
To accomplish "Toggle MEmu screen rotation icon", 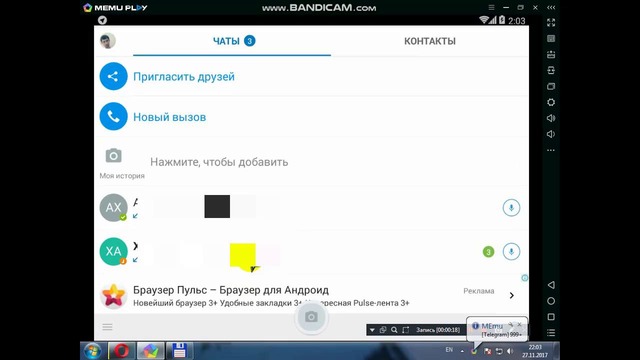I will click(551, 71).
